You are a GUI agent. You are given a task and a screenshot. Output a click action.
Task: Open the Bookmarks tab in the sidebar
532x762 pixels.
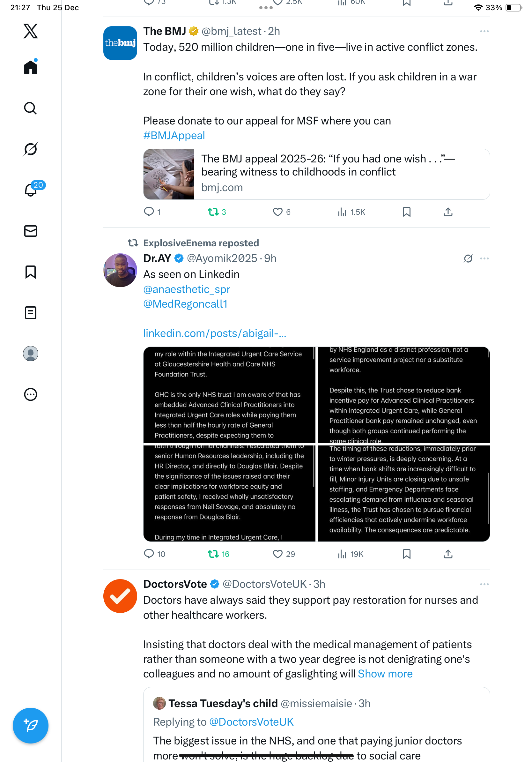(x=31, y=272)
